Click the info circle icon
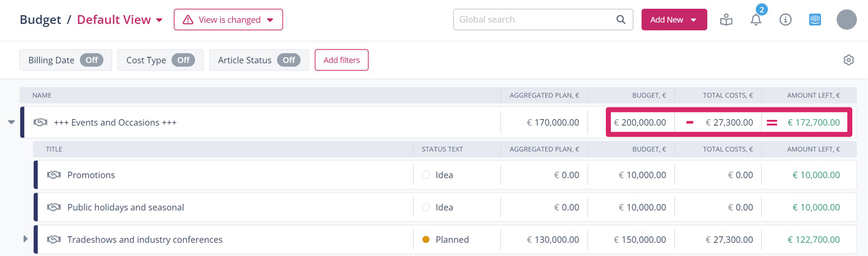The height and width of the screenshot is (256, 868). click(x=785, y=20)
